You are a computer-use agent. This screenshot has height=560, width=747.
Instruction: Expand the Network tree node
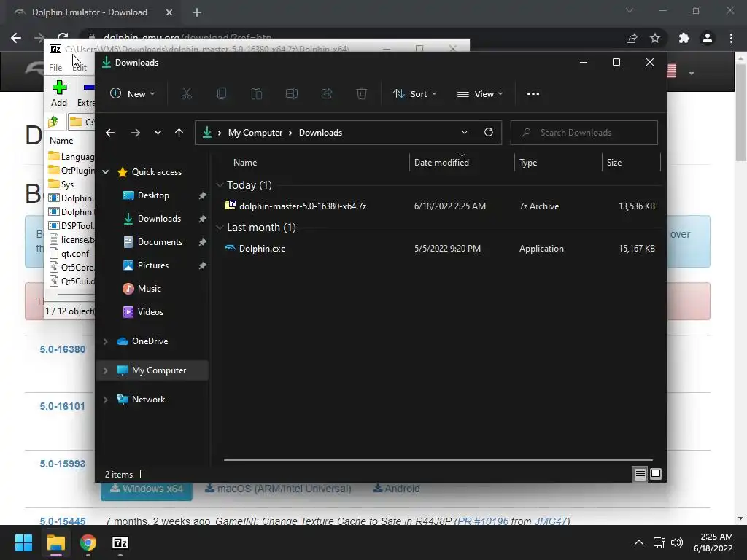click(x=106, y=400)
